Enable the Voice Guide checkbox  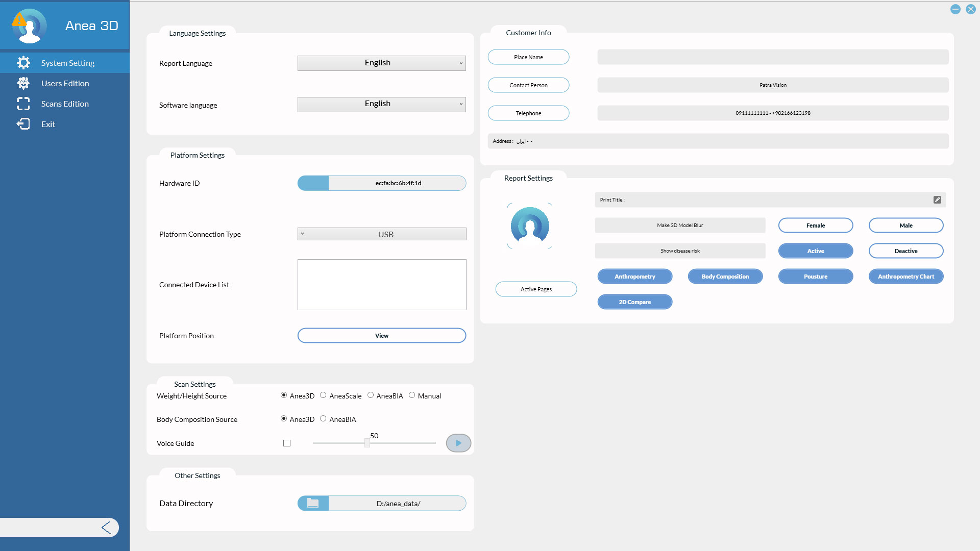point(287,443)
